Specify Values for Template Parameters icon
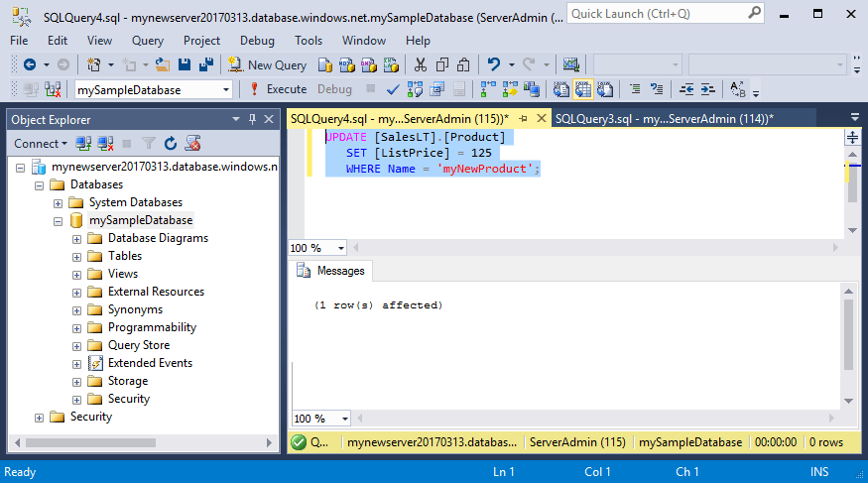868x483 pixels. click(x=737, y=89)
